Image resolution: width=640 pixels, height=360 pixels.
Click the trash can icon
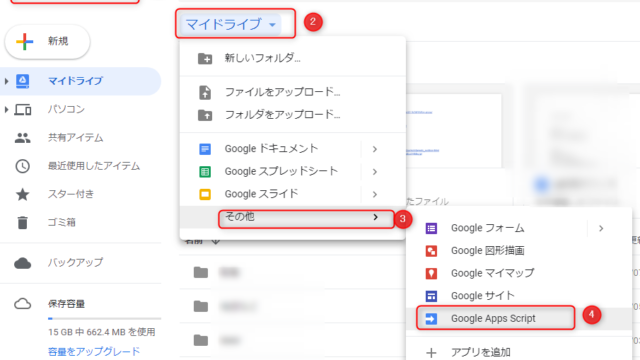(22, 222)
